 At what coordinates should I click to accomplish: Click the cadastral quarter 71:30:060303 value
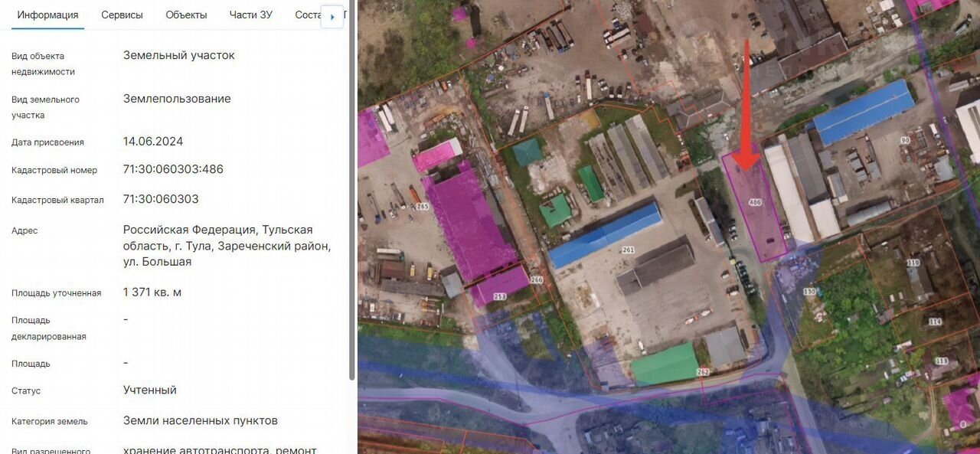click(x=161, y=199)
